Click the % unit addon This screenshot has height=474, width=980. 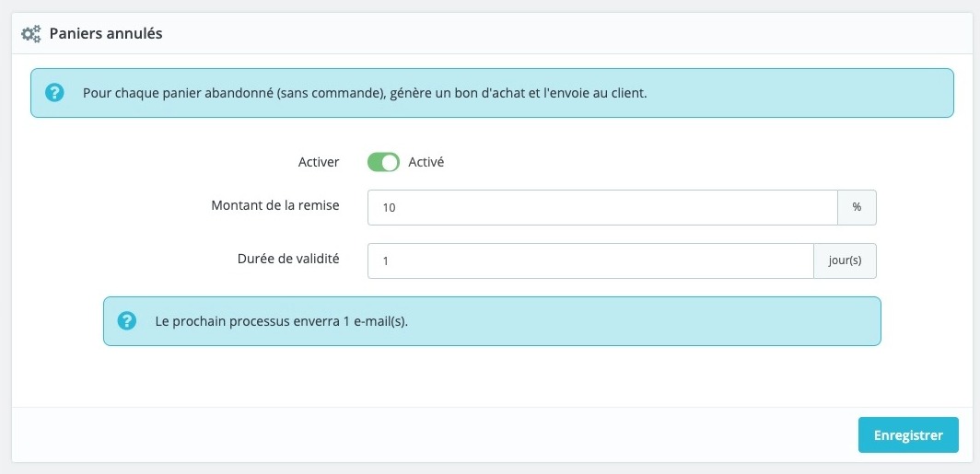pos(857,207)
